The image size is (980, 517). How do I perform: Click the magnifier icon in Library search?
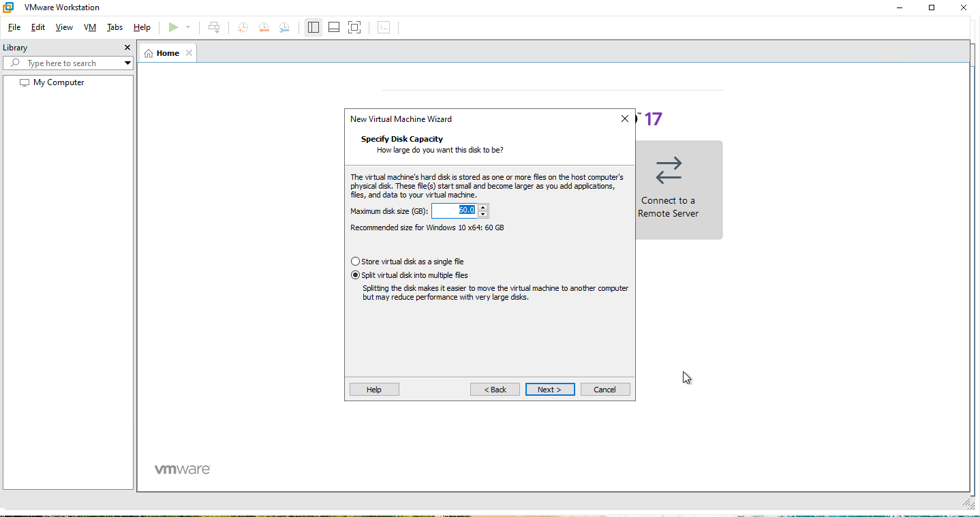click(15, 63)
